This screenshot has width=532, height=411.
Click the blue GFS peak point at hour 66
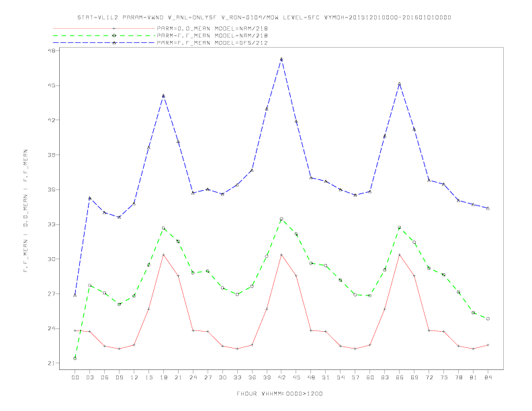tap(400, 83)
